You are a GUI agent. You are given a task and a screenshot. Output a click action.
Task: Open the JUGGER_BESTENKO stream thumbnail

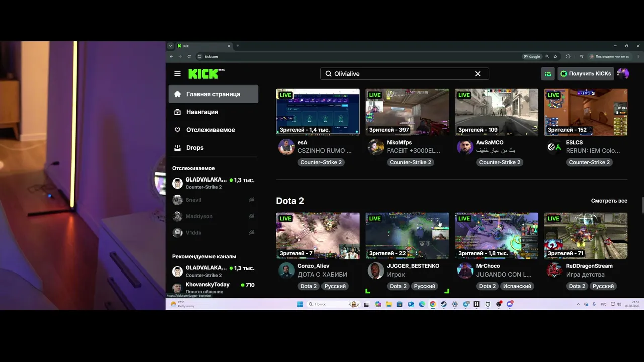[407, 236]
